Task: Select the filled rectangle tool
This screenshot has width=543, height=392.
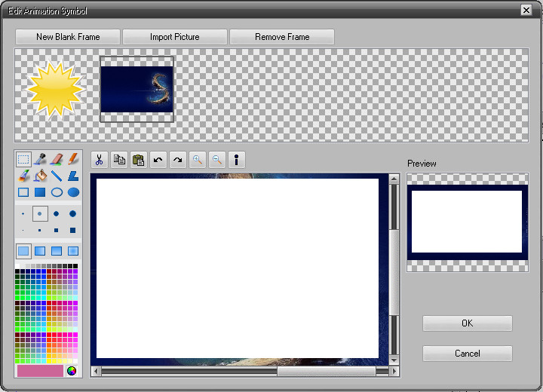Action: [40, 192]
